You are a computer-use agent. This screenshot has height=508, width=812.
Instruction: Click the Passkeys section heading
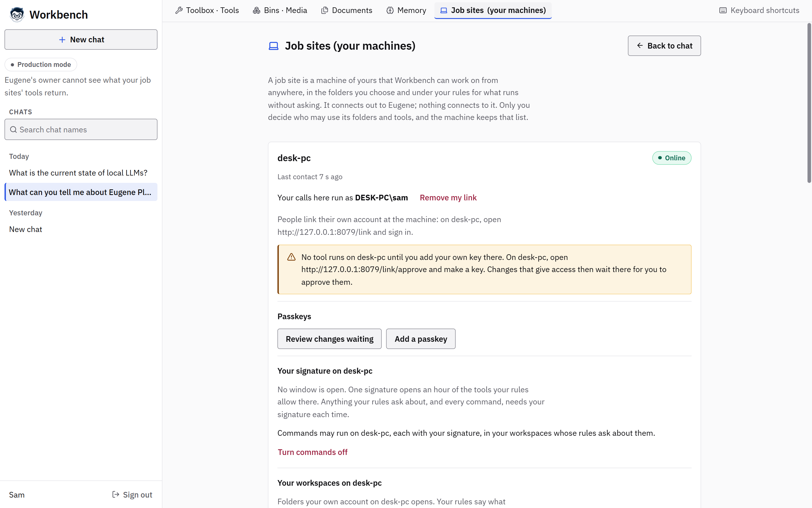[294, 316]
